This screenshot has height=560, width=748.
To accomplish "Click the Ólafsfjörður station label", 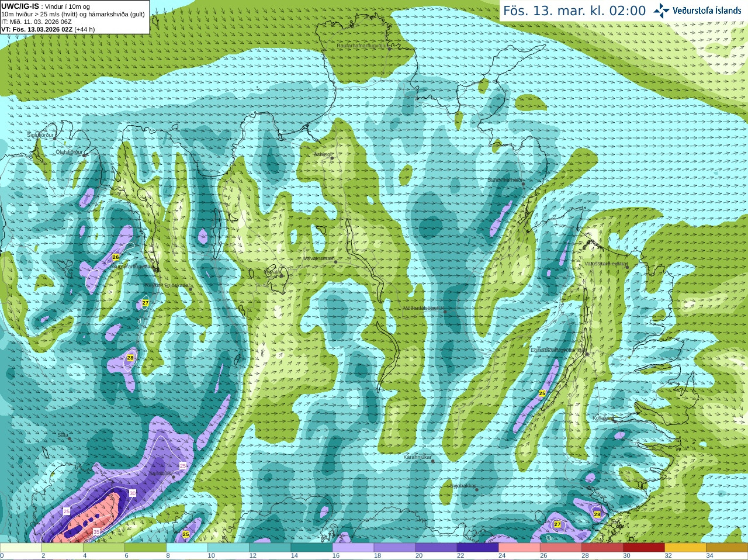I will [68, 152].
